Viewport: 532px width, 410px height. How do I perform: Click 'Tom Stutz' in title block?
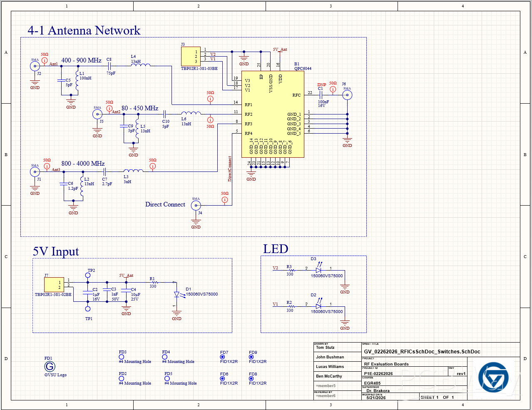point(325,348)
